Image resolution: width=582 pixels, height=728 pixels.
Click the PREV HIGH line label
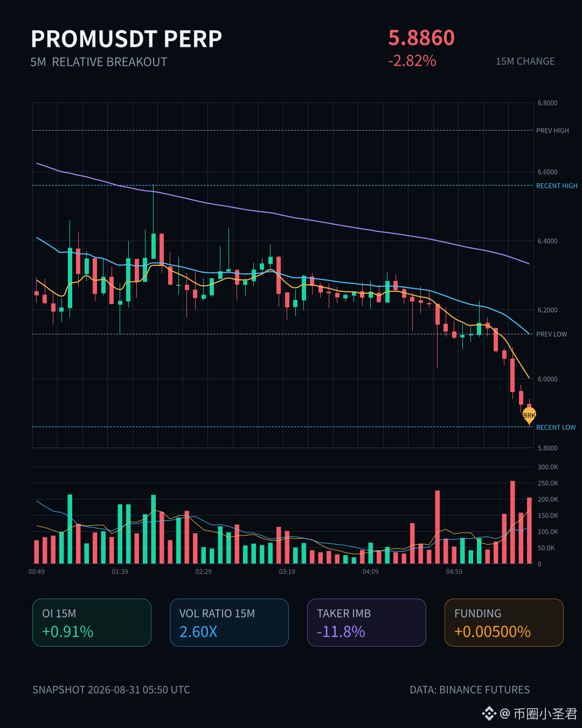(x=552, y=131)
